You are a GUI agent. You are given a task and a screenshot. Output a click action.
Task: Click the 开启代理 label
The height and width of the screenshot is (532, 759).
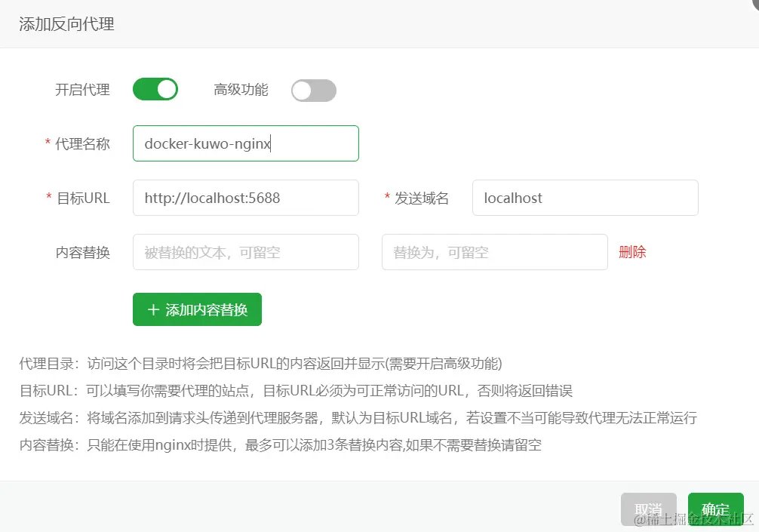83,90
